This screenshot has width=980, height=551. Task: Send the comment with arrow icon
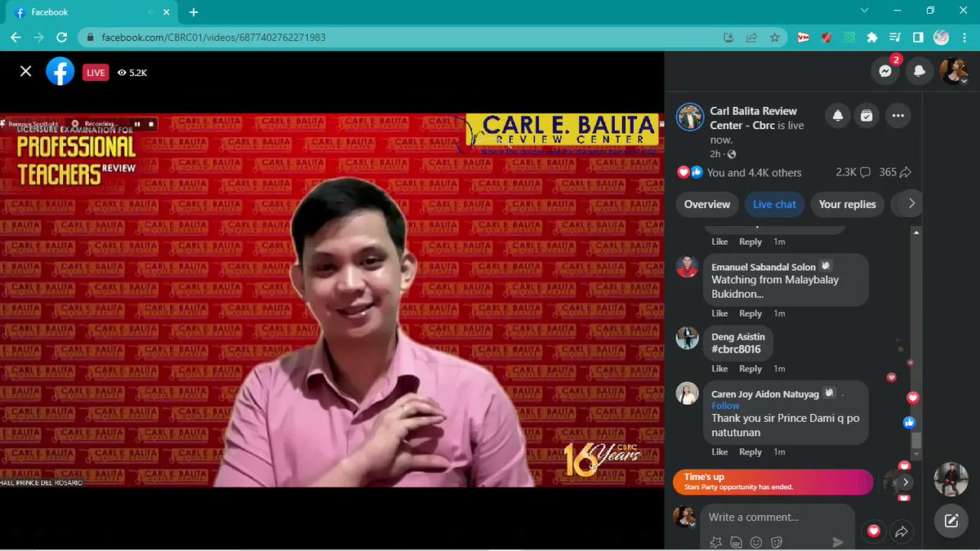click(x=837, y=542)
